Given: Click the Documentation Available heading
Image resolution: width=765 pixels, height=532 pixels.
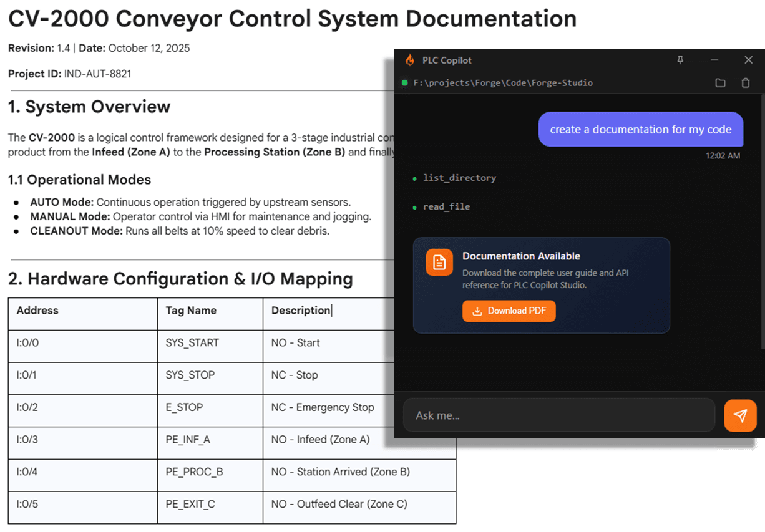Looking at the screenshot, I should click(x=521, y=256).
